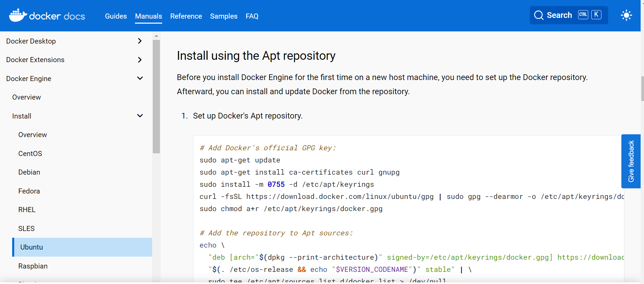Click sidebar scrollbar up arrow
This screenshot has height=284, width=644.
tap(156, 35)
